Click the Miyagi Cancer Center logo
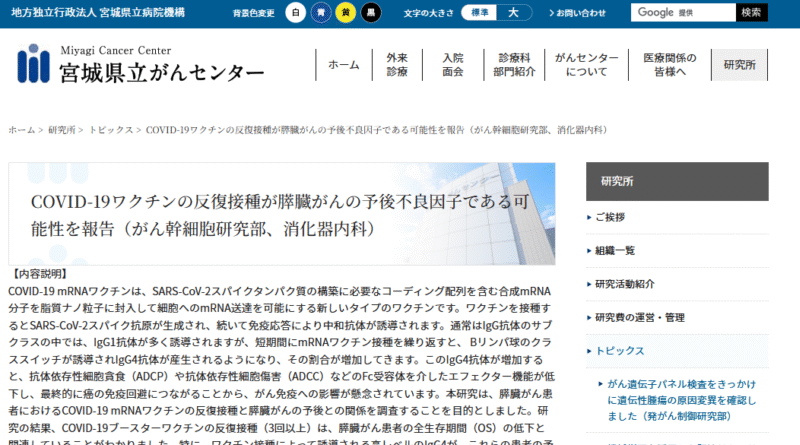This screenshot has width=800, height=445. (x=140, y=64)
